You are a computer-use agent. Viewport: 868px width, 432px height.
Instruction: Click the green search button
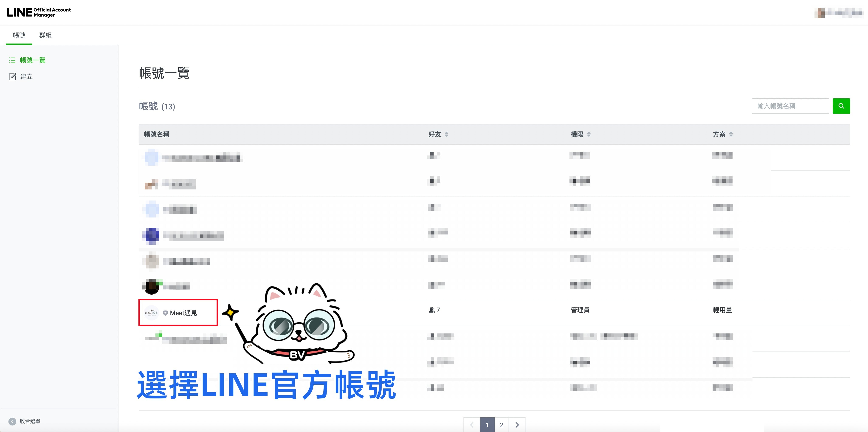841,106
